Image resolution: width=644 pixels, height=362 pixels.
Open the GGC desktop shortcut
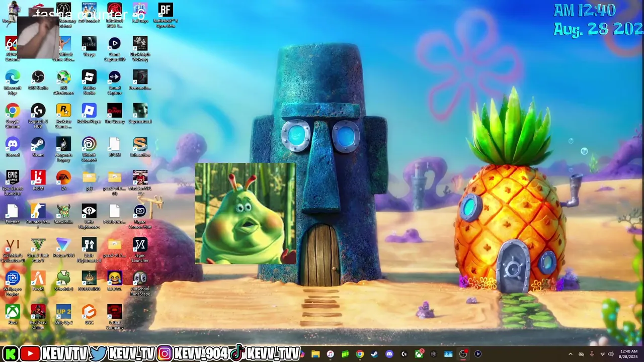(89, 315)
